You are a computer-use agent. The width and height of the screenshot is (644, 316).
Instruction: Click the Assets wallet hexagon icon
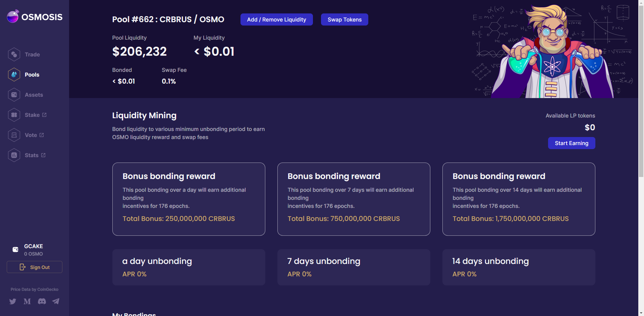(x=14, y=95)
